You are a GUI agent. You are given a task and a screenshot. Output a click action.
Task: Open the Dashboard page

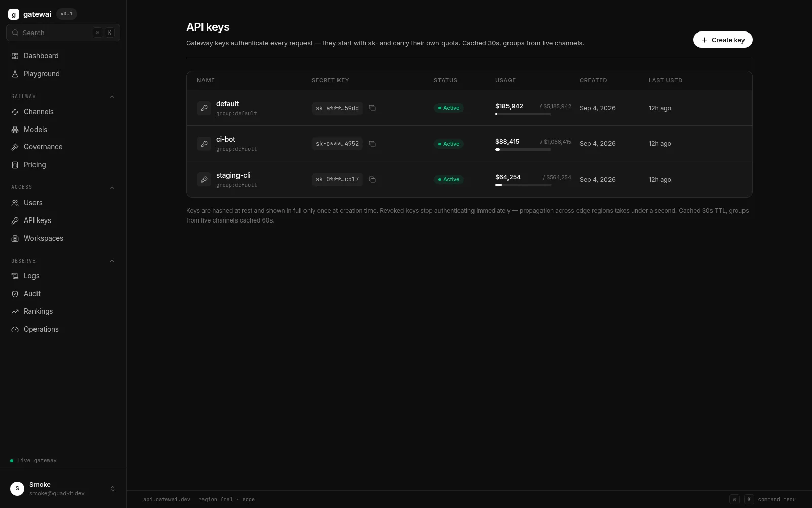tap(63, 56)
